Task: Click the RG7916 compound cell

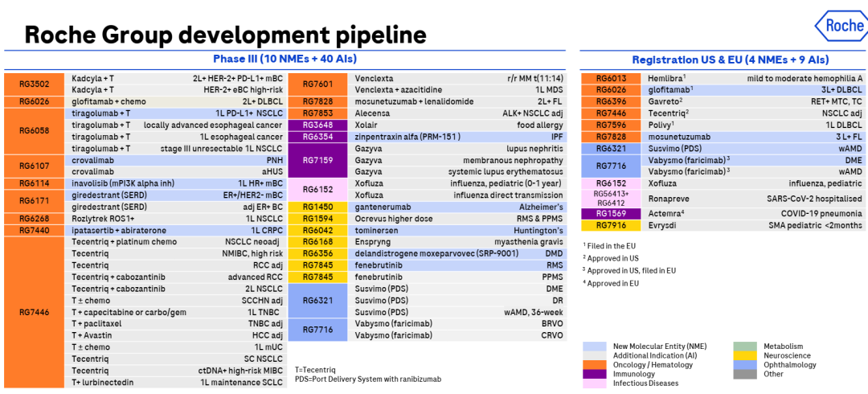Action: (611, 225)
